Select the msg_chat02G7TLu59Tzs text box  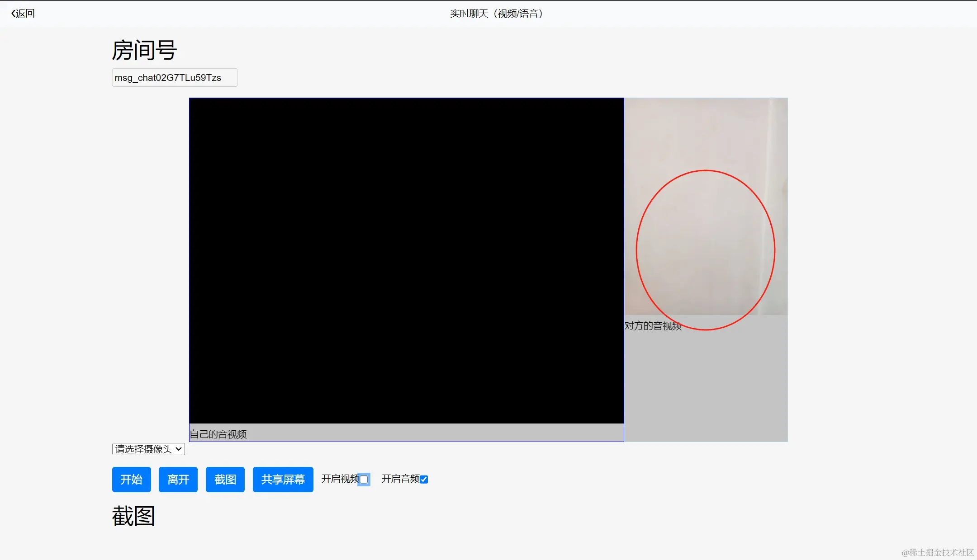click(x=174, y=77)
